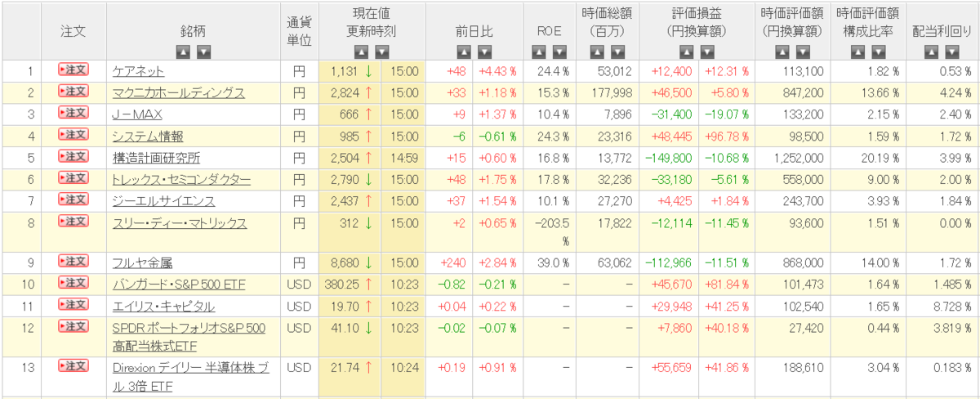980x399 pixels.
Task: Open ジーエルサイエンス stock link
Action: click(163, 202)
